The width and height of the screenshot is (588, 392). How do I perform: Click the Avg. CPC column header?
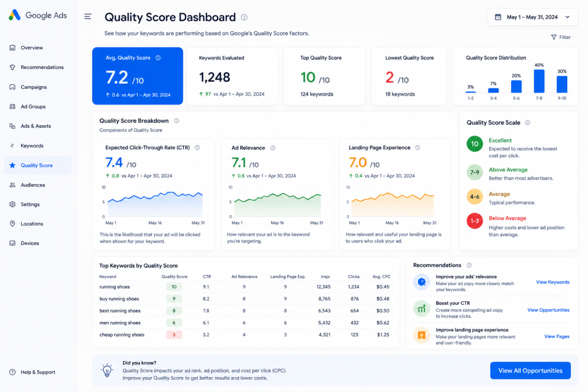[381, 277]
